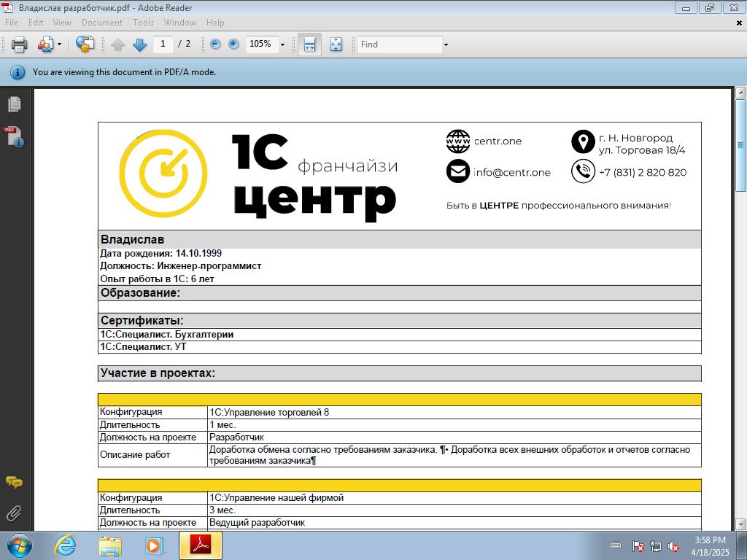Image resolution: width=747 pixels, height=560 pixels.
Task: Close the document with the menu bar X
Action: [x=740, y=23]
